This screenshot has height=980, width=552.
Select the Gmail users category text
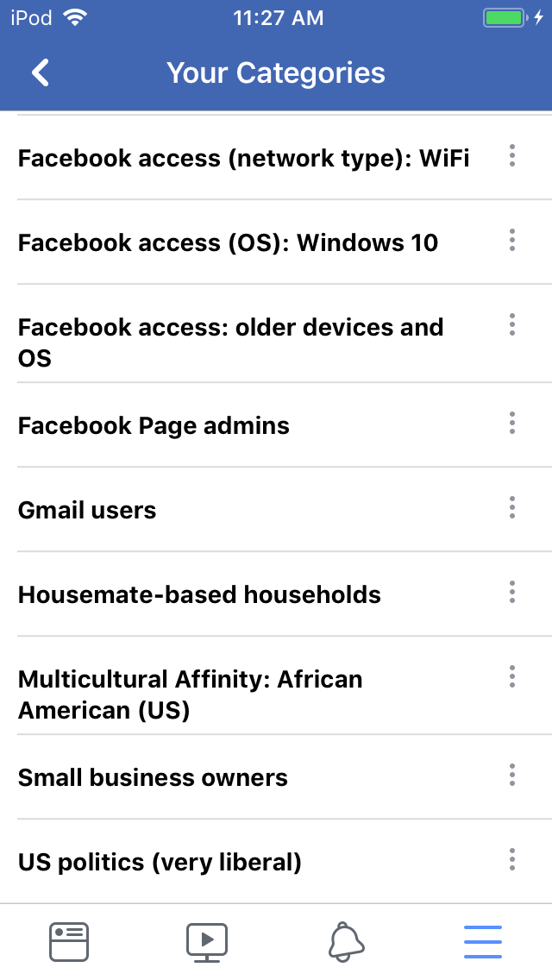87,511
